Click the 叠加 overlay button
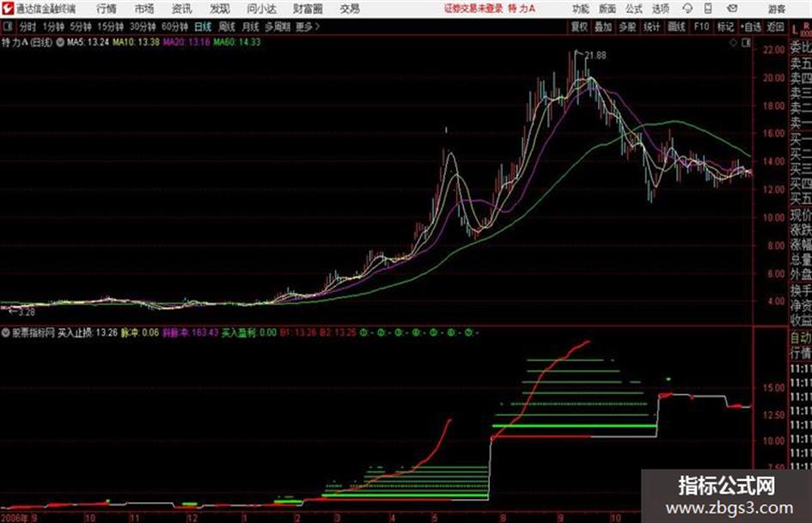Viewport: 812px width, 523px height. pyautogui.click(x=603, y=27)
